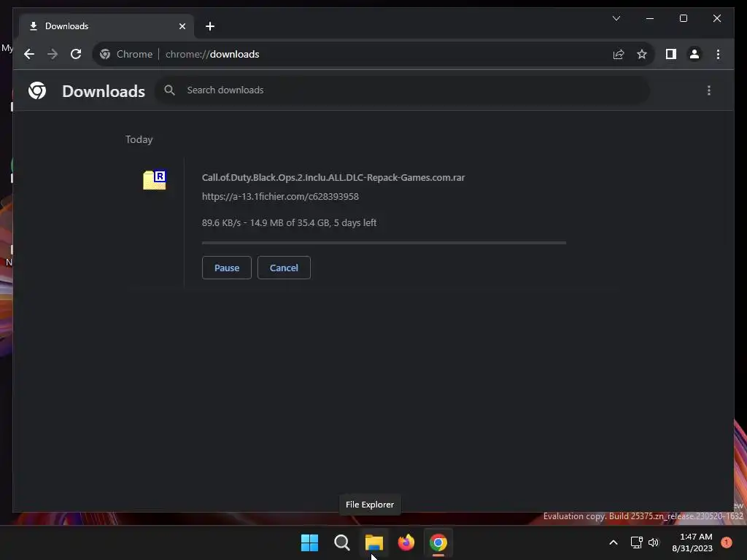Open the Chrome profile avatar
This screenshot has height=560, width=747.
coord(694,54)
